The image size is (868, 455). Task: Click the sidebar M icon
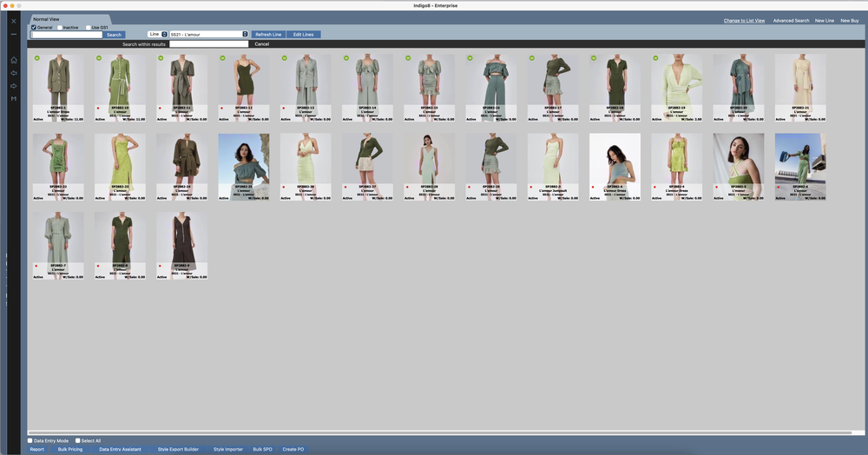tap(14, 98)
